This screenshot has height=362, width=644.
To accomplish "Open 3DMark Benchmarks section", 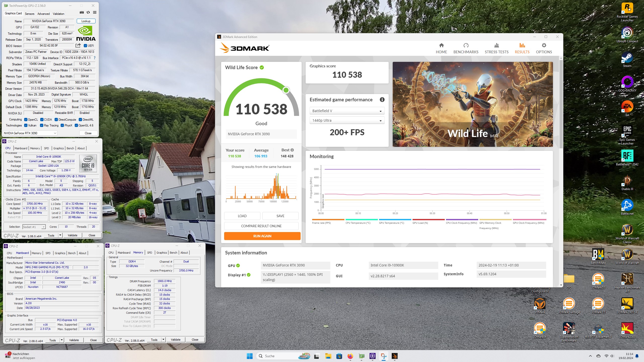I will click(x=466, y=48).
